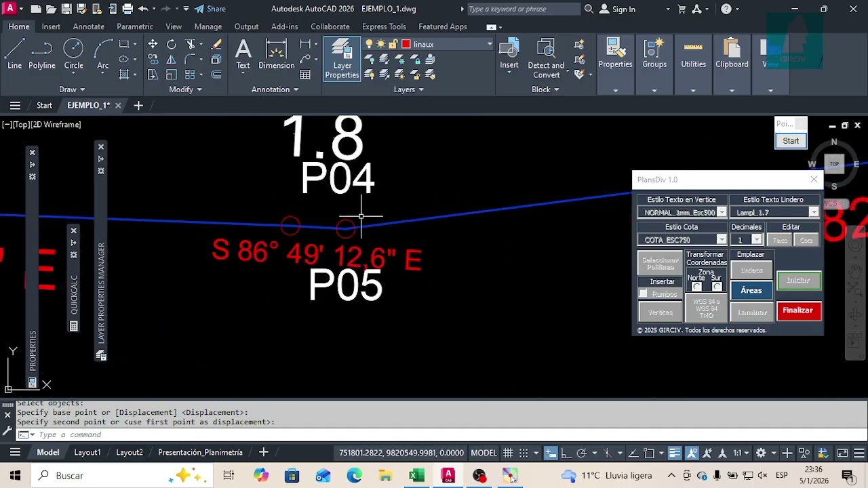Toggle lineweight display in status bar
The height and width of the screenshot is (488, 868).
click(x=675, y=453)
